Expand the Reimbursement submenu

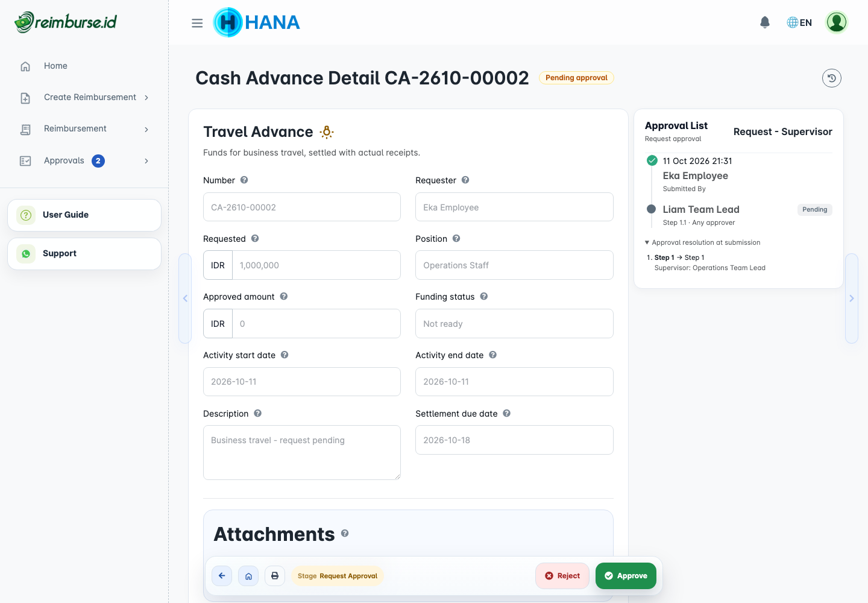84,129
